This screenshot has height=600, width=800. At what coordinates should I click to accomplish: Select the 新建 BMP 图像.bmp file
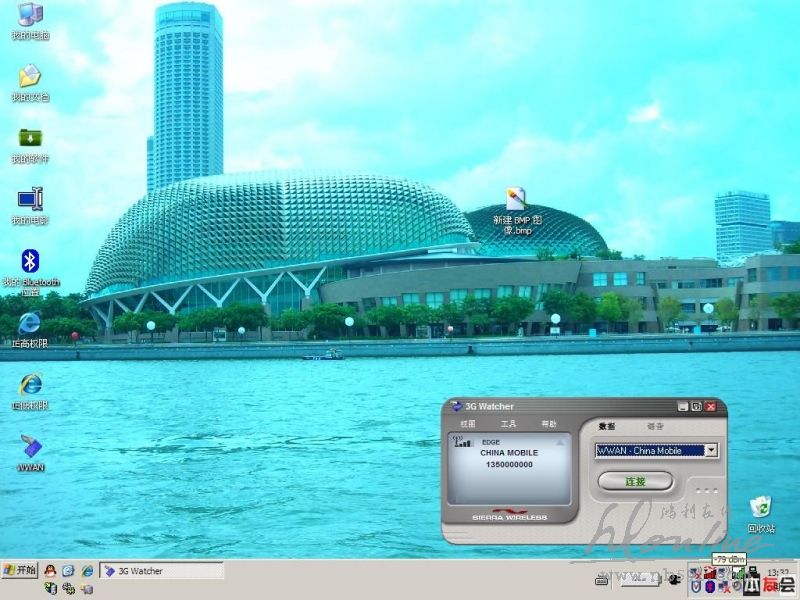pyautogui.click(x=516, y=199)
